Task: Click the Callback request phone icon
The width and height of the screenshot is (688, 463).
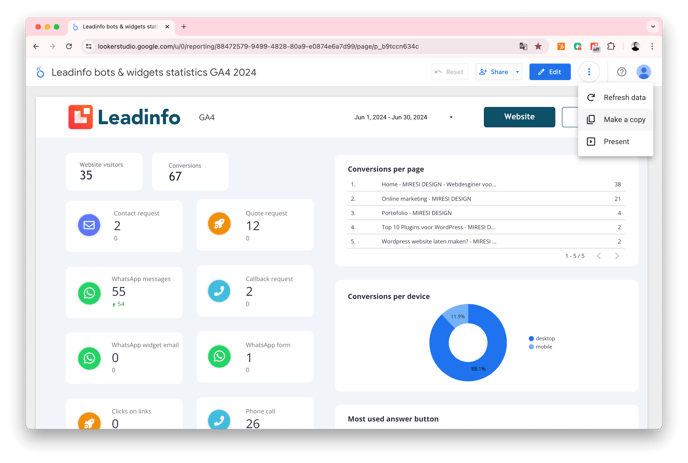Action: coord(219,291)
